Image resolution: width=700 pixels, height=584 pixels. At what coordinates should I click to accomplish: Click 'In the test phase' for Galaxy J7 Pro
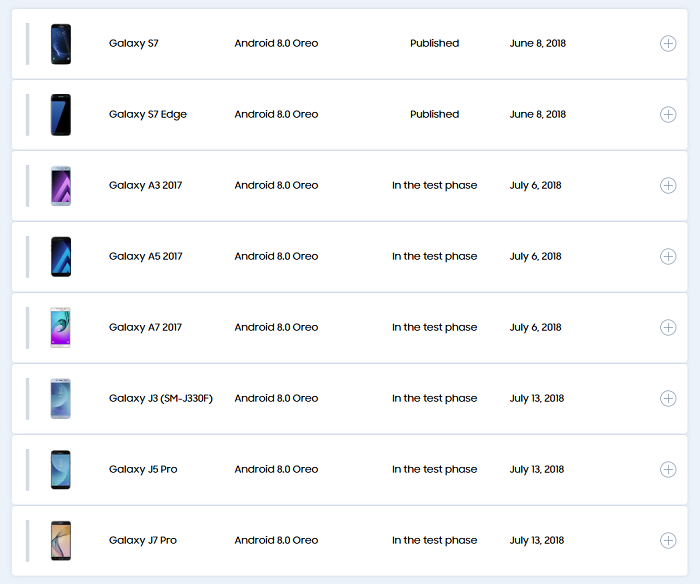click(x=434, y=540)
